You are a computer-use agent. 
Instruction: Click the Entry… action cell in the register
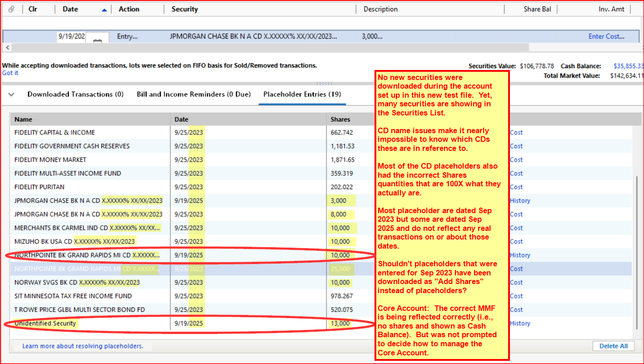click(127, 36)
